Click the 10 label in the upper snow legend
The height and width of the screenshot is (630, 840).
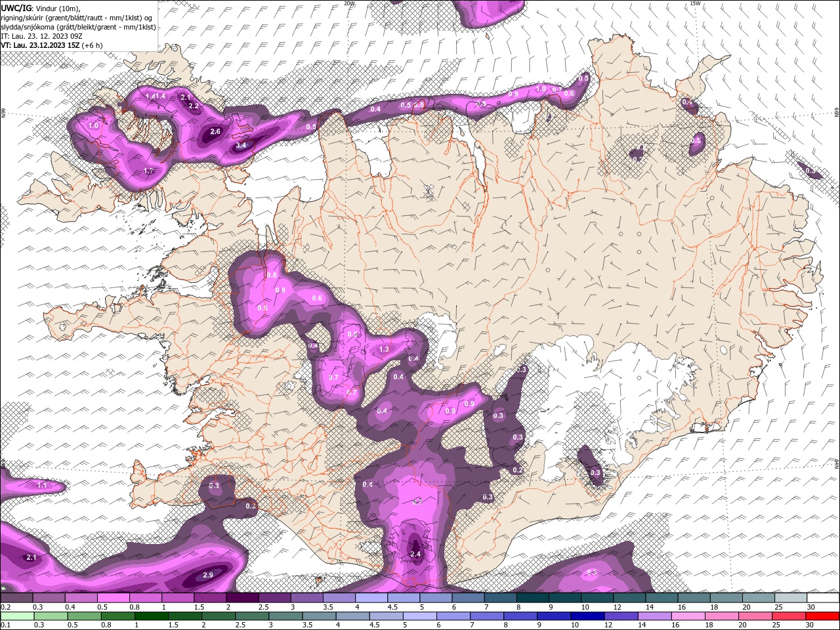585,607
